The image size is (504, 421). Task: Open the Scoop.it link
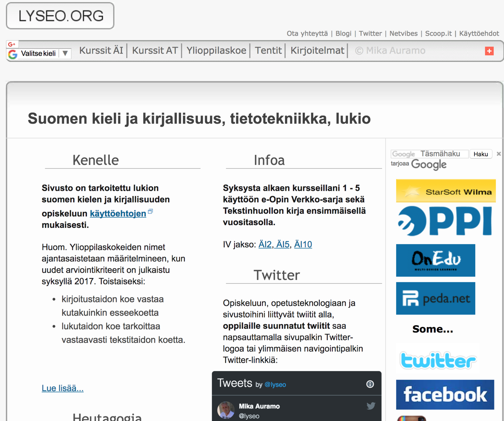point(438,33)
